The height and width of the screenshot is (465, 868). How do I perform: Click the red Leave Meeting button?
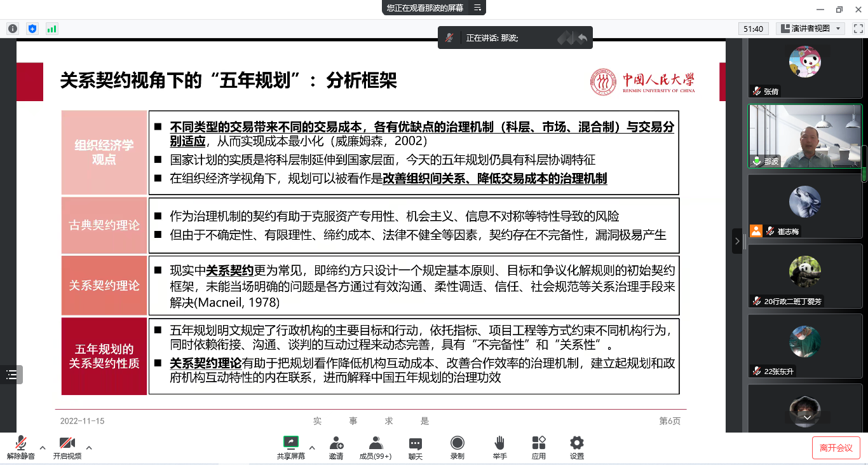click(836, 448)
